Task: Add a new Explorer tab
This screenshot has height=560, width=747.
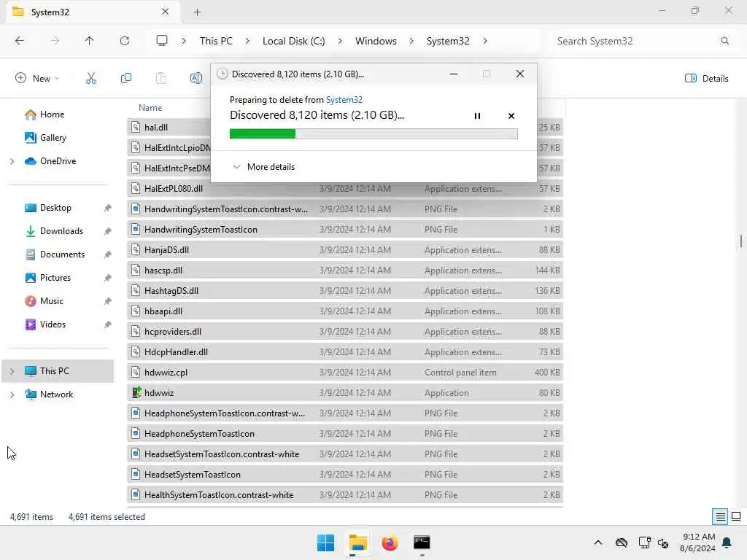Action: [197, 12]
